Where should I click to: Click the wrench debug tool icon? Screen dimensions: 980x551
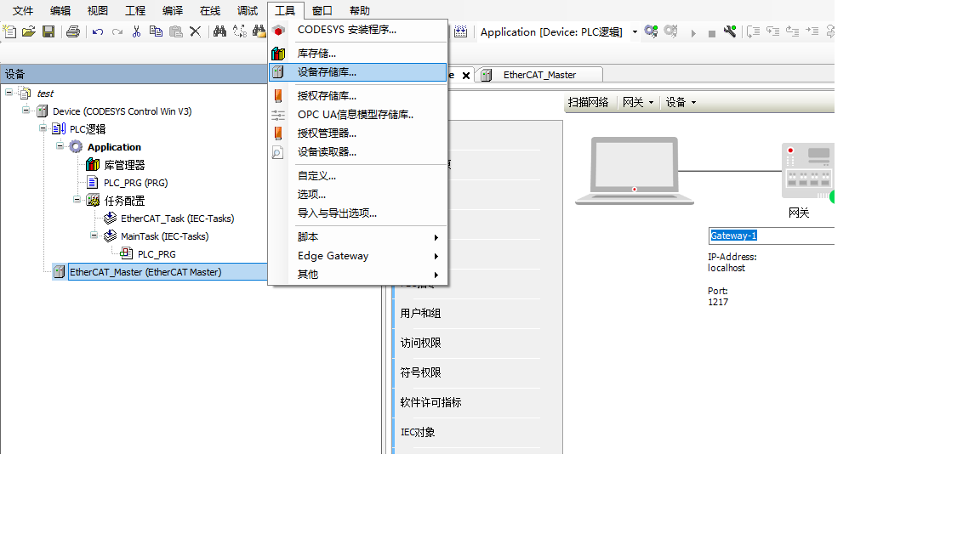729,31
